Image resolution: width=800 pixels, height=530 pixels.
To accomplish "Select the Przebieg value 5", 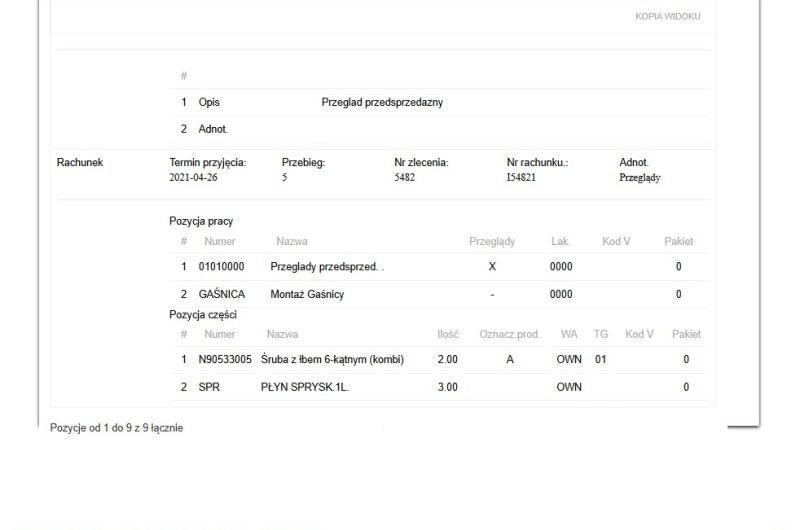I will (x=284, y=178).
